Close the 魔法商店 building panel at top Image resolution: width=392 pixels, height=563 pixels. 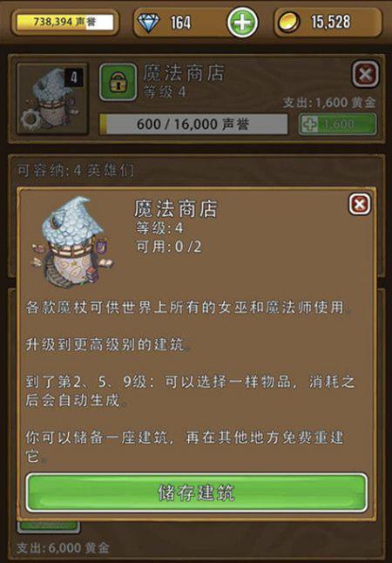tap(366, 74)
